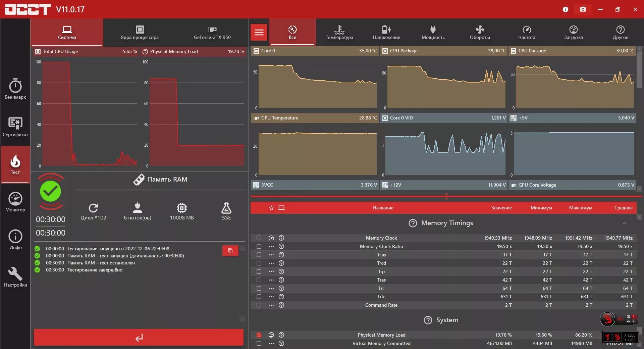
Task: Open options dots in Trfc row
Action: pyautogui.click(x=271, y=297)
